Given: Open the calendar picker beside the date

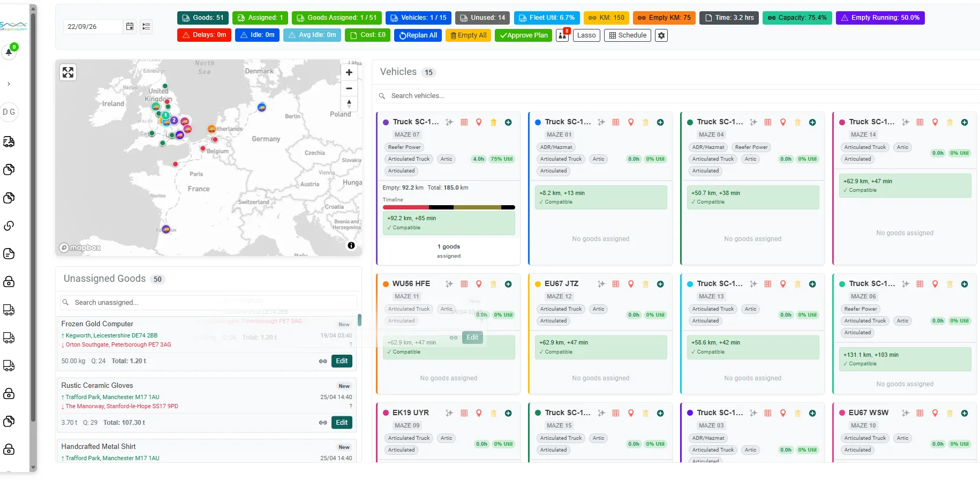Looking at the screenshot, I should point(130,26).
